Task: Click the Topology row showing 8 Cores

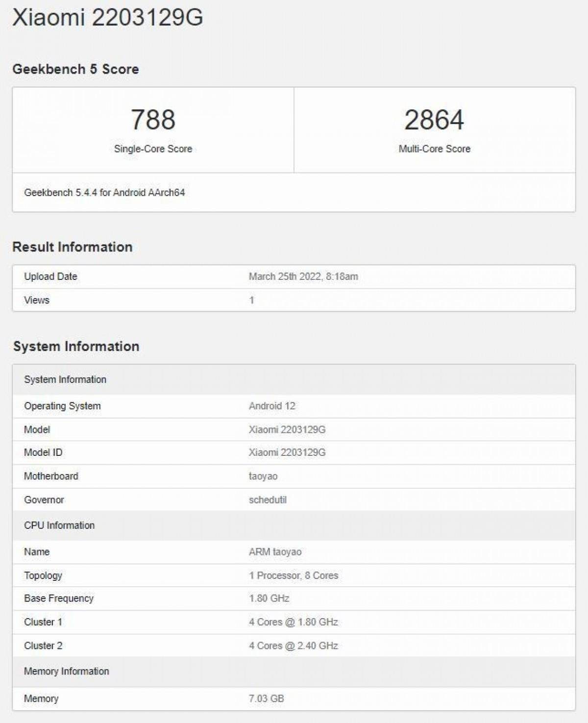Action: (x=293, y=575)
